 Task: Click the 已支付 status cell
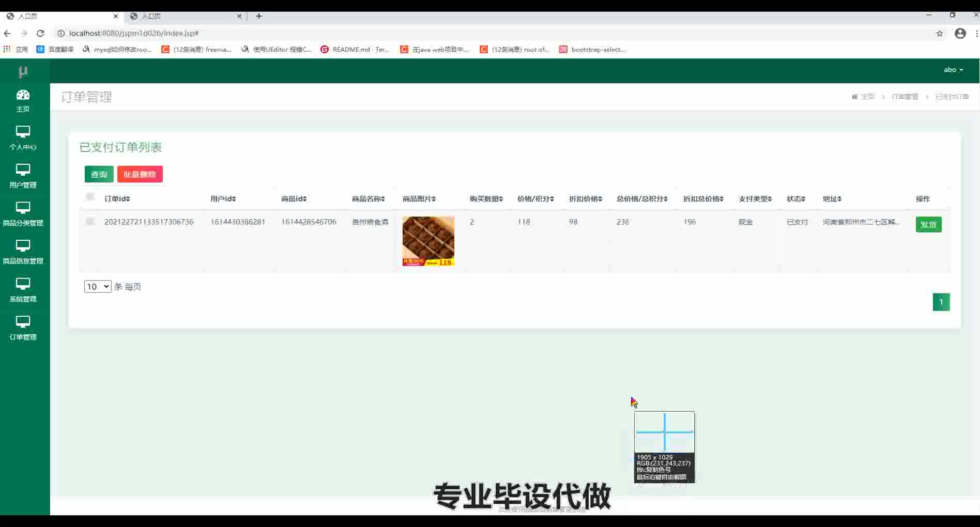(x=797, y=222)
